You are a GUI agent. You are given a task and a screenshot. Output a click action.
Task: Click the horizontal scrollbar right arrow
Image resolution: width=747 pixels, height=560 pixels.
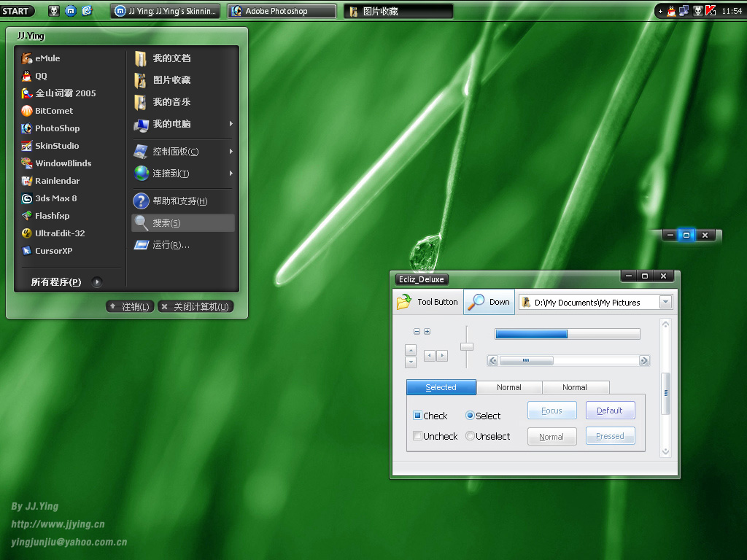[x=644, y=360]
